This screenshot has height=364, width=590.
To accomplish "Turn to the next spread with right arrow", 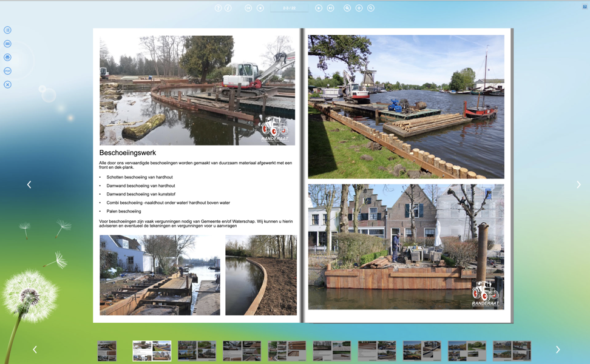I will tap(580, 184).
